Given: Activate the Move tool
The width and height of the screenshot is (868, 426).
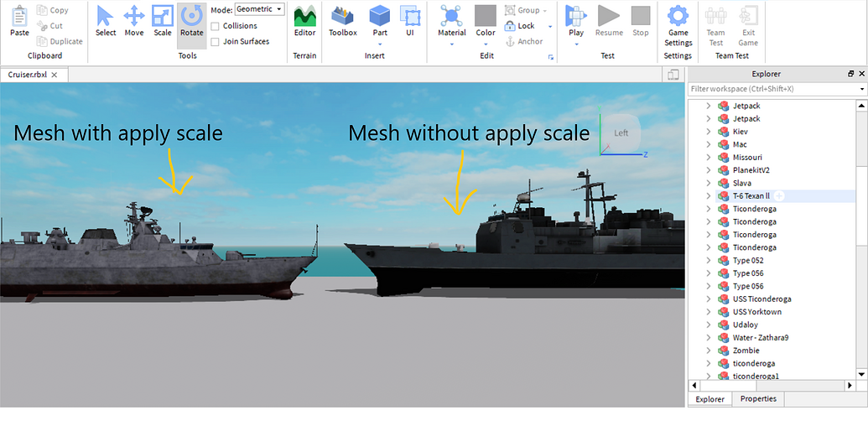Looking at the screenshot, I should coord(134,21).
